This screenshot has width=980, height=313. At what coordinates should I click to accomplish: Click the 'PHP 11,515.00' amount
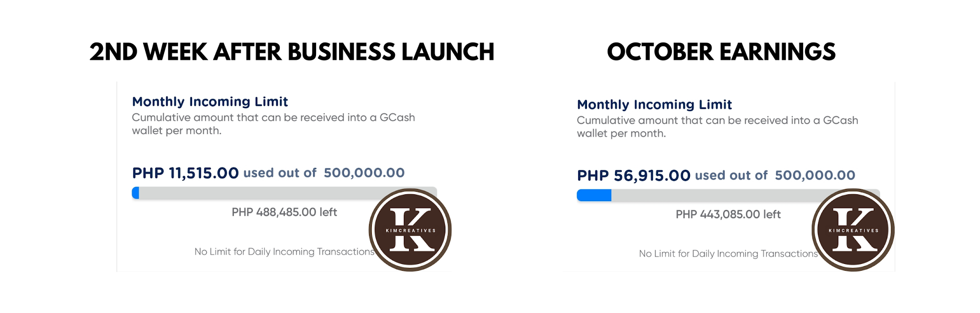(x=185, y=173)
